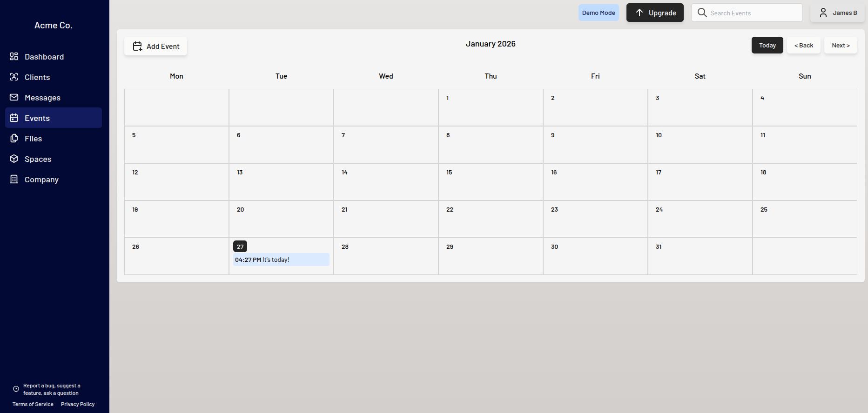The image size is (868, 413).
Task: Open the 04:27 PM It's today! event
Action: click(281, 260)
